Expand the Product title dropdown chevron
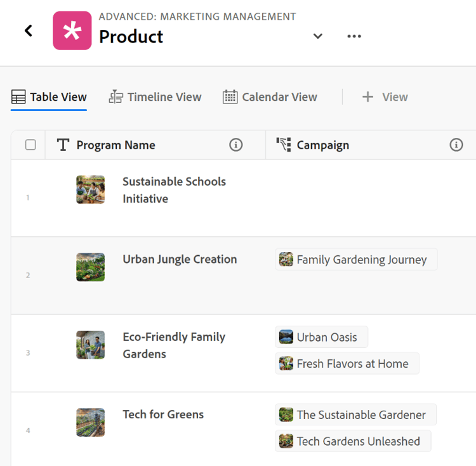Image resolution: width=476 pixels, height=466 pixels. point(318,36)
